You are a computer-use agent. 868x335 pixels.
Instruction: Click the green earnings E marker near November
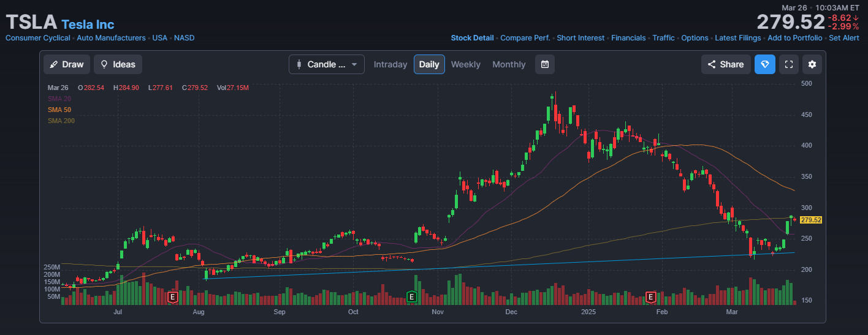tap(412, 298)
